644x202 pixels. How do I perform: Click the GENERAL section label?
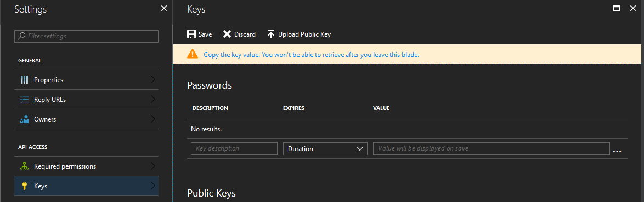pos(30,61)
